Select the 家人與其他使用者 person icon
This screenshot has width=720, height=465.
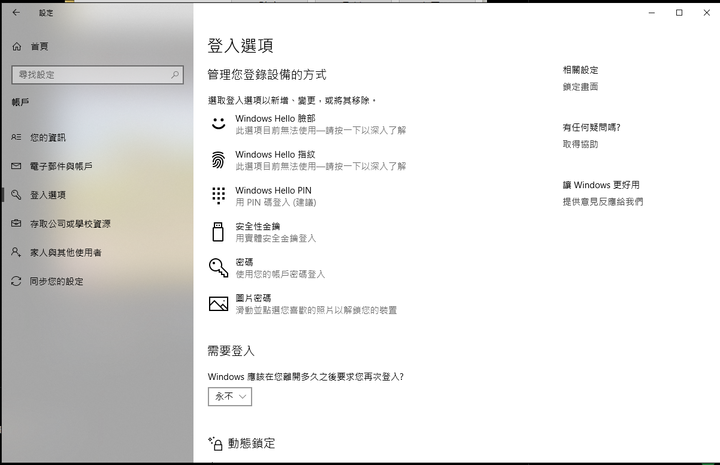[16, 252]
